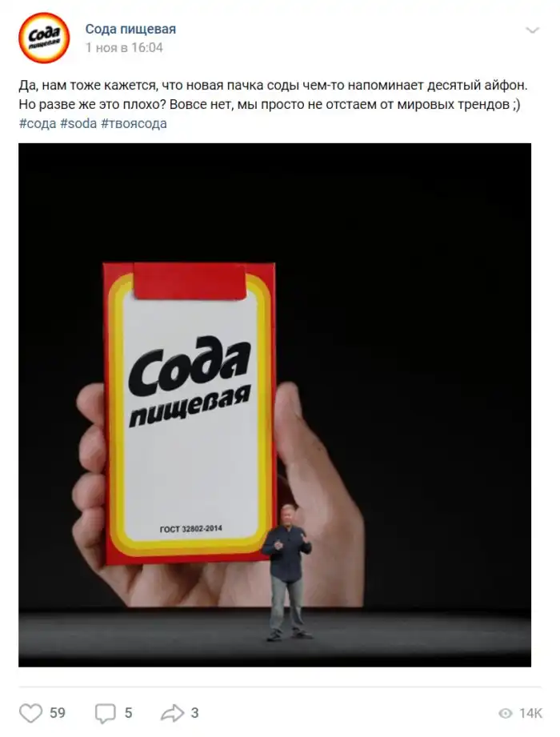Like the post with heart icon
The height and width of the screenshot is (737, 560).
30,713
